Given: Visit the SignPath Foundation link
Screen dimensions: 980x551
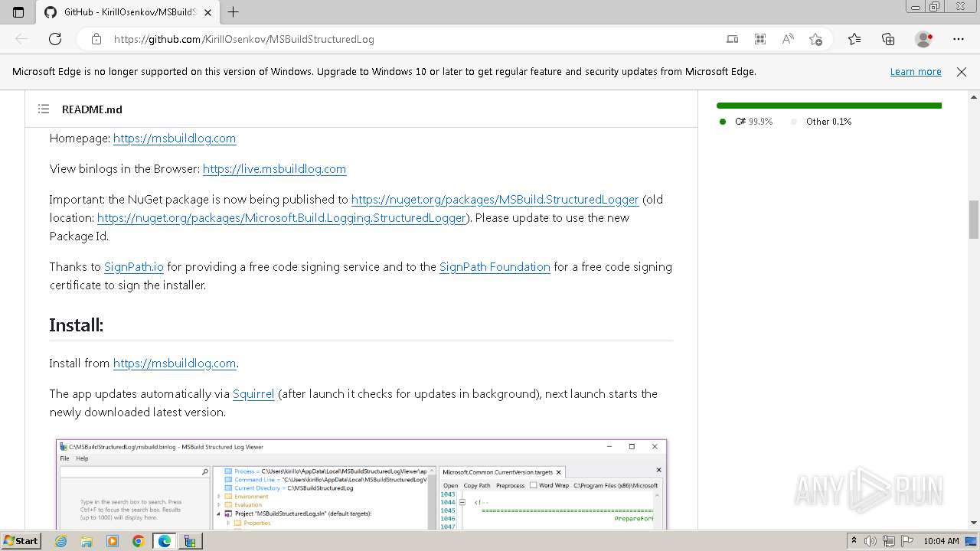Looking at the screenshot, I should [495, 266].
